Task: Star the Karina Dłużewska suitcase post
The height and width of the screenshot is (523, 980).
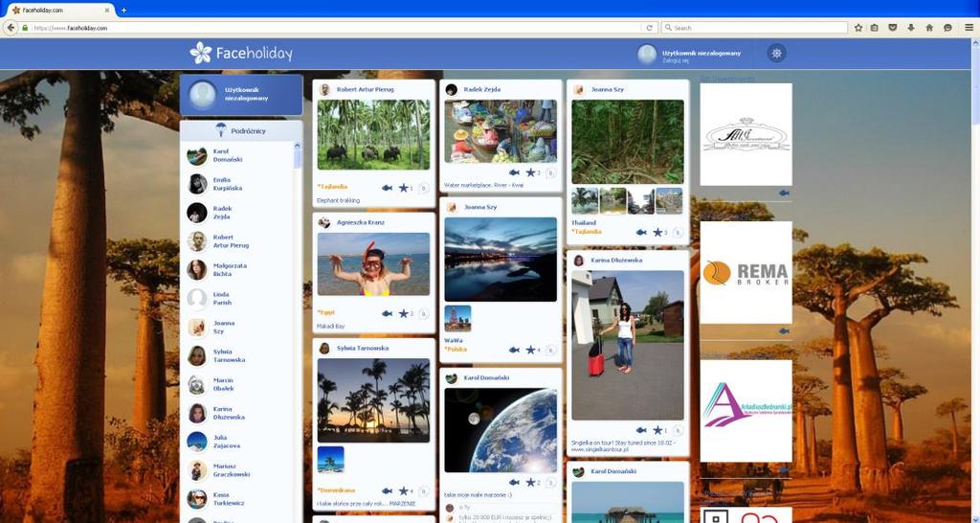Action: (x=657, y=430)
